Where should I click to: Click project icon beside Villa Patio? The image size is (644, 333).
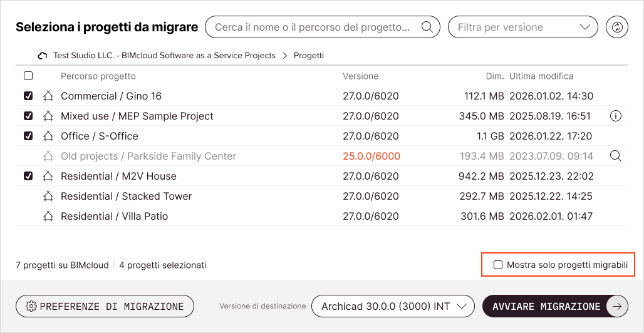click(x=48, y=216)
